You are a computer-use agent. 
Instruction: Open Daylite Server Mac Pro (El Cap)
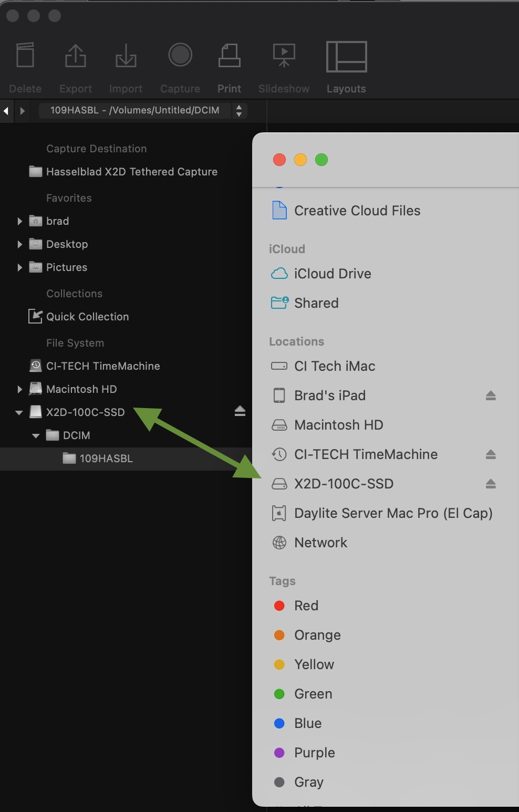393,513
